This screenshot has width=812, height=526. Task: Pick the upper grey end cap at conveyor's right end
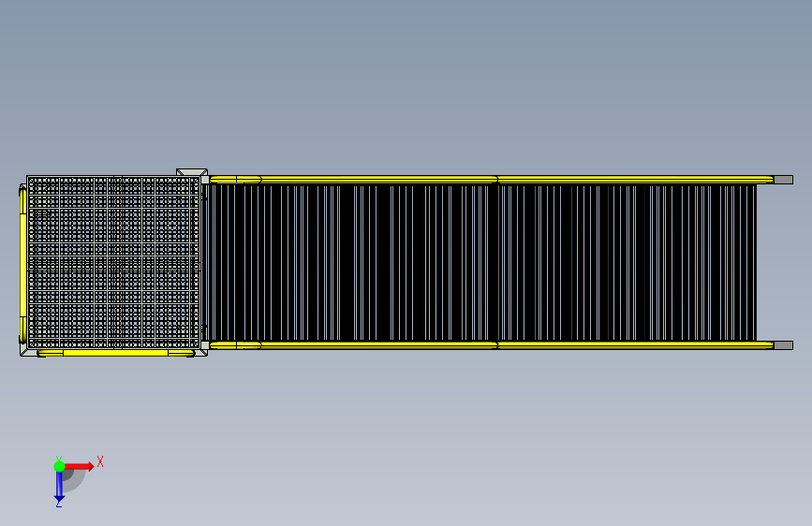pyautogui.click(x=783, y=180)
